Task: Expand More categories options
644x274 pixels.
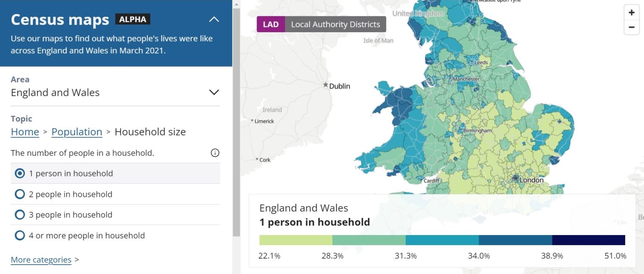Action: tap(41, 260)
